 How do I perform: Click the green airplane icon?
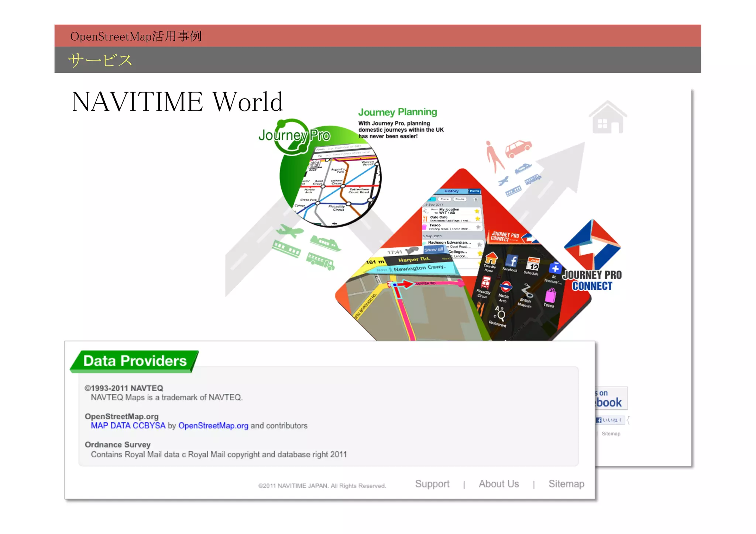(x=290, y=231)
